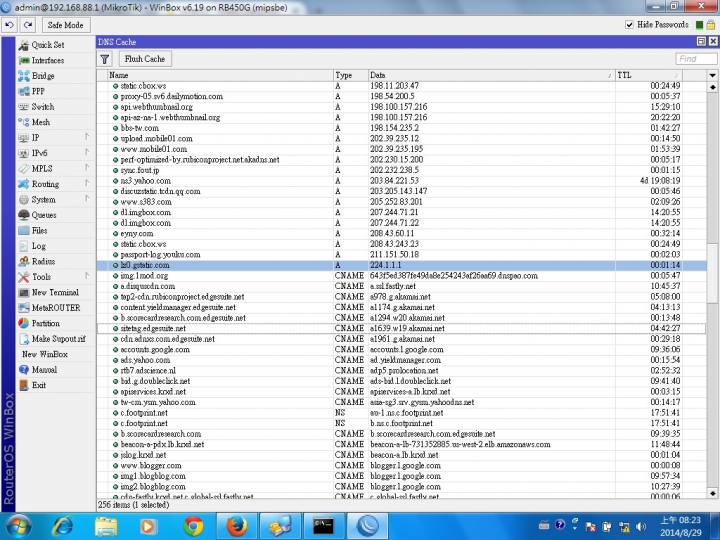Launch Google Chrome from taskbar
The width and height of the screenshot is (720, 540).
coord(193,526)
